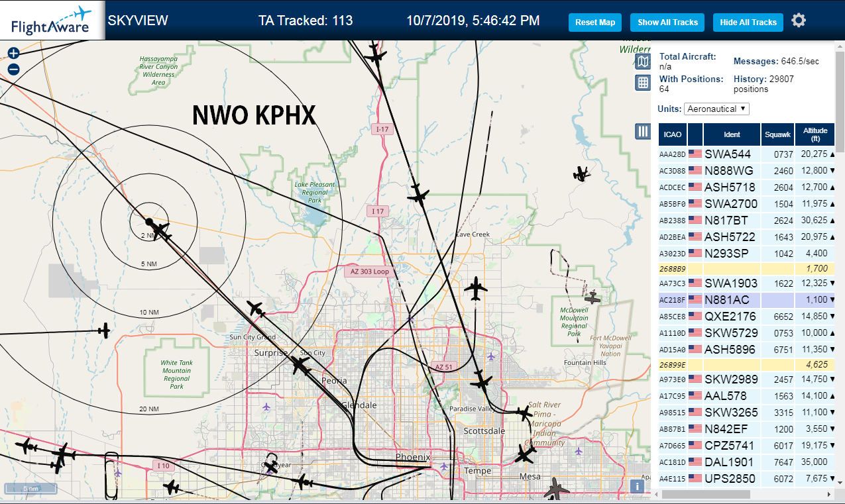The width and height of the screenshot is (845, 504).
Task: Click Show All Tracks
Action: pos(667,22)
